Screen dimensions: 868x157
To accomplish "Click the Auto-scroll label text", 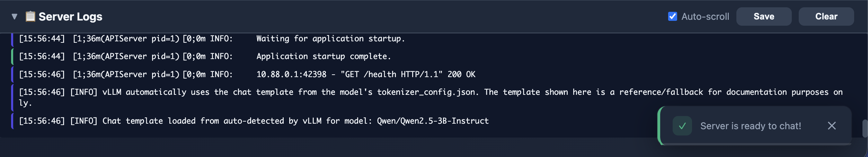I will point(705,17).
